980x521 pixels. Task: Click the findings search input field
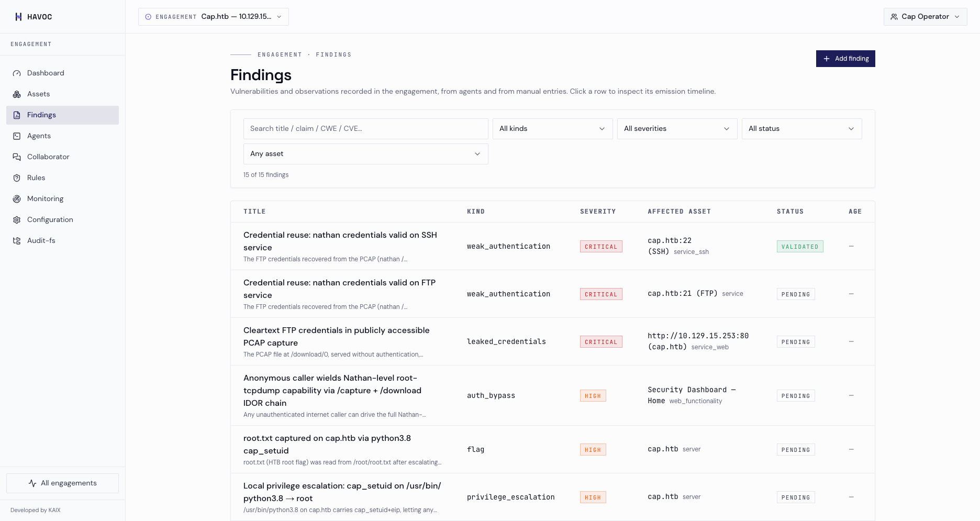point(365,129)
